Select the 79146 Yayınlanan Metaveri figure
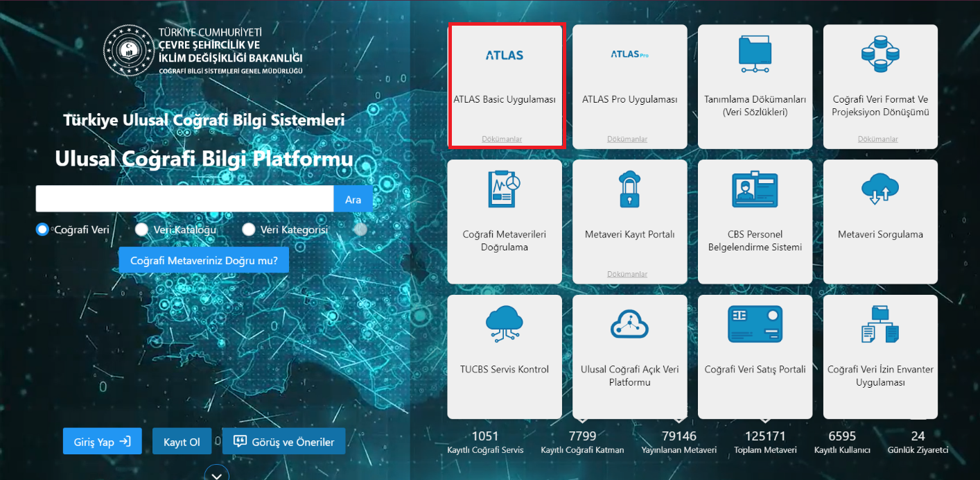 pyautogui.click(x=679, y=443)
